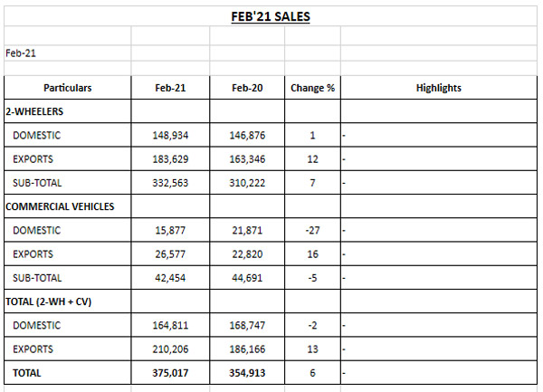Screen dimensions: 543x392
Task: Select the Feb-20 column header cell
Action: click(246, 88)
